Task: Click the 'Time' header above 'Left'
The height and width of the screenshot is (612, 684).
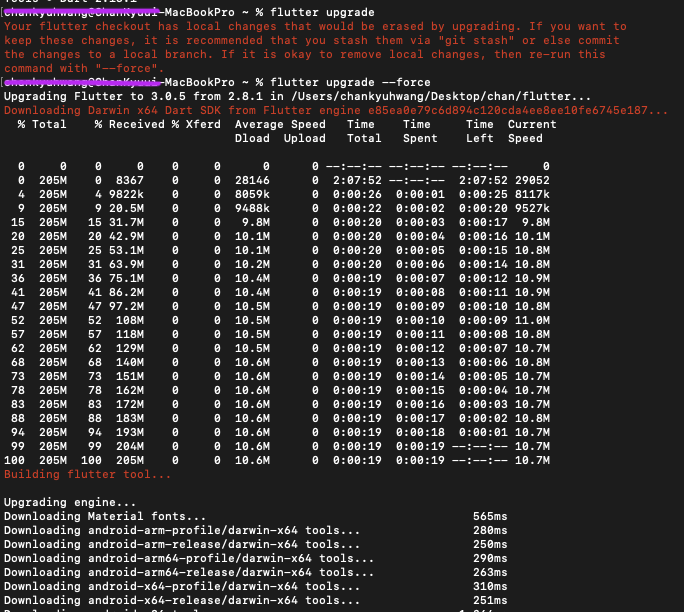Action: click(479, 124)
